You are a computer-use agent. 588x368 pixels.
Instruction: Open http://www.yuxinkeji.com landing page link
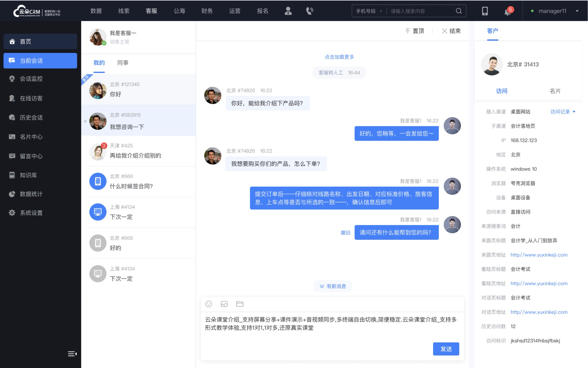538,283
